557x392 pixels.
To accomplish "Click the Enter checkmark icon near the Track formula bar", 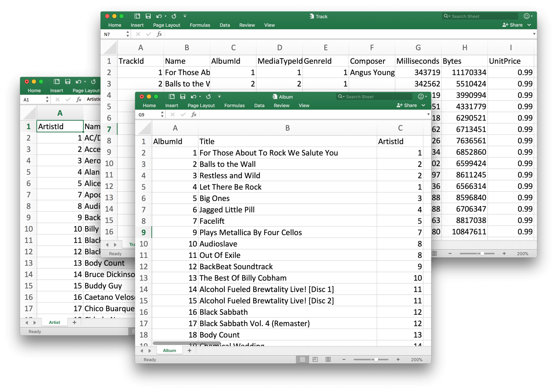I will click(x=148, y=34).
